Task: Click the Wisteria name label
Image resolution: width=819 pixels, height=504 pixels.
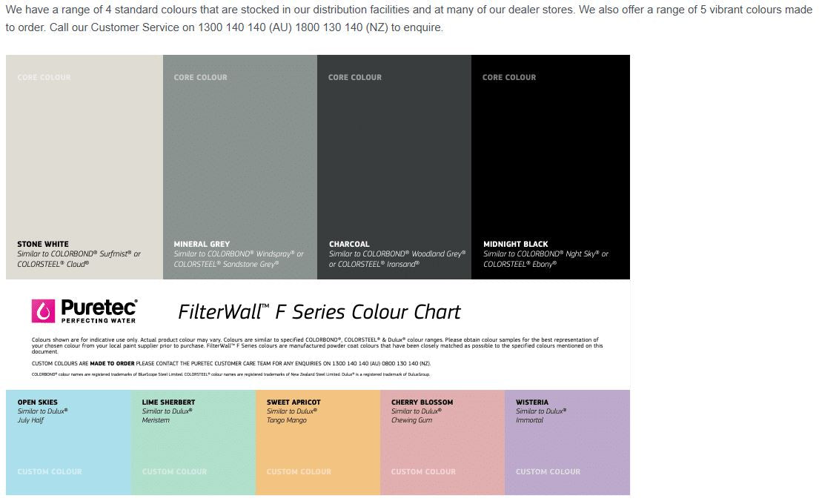Action: (x=532, y=402)
